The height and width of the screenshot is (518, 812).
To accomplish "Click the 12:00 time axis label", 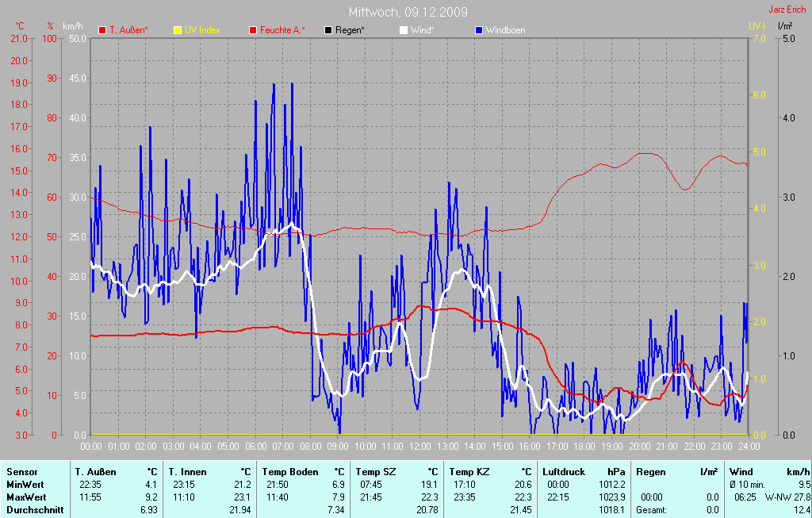I will click(x=419, y=446).
